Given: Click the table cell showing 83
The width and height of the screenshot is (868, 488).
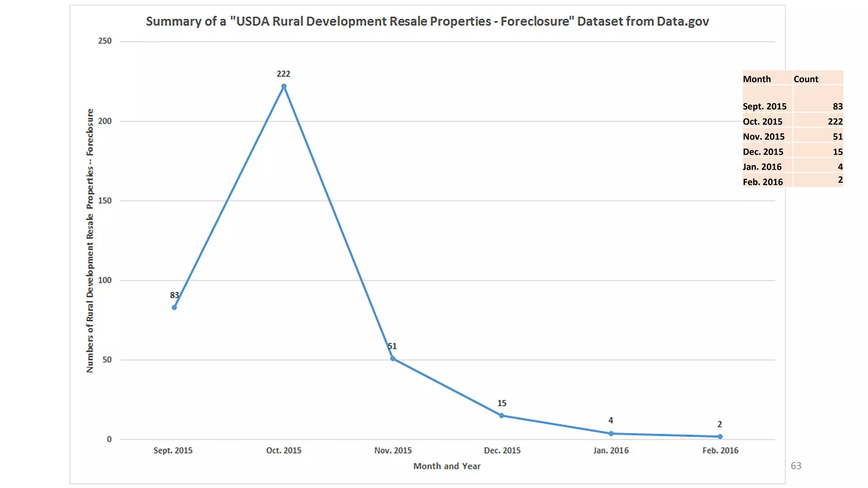Looking at the screenshot, I should (837, 106).
